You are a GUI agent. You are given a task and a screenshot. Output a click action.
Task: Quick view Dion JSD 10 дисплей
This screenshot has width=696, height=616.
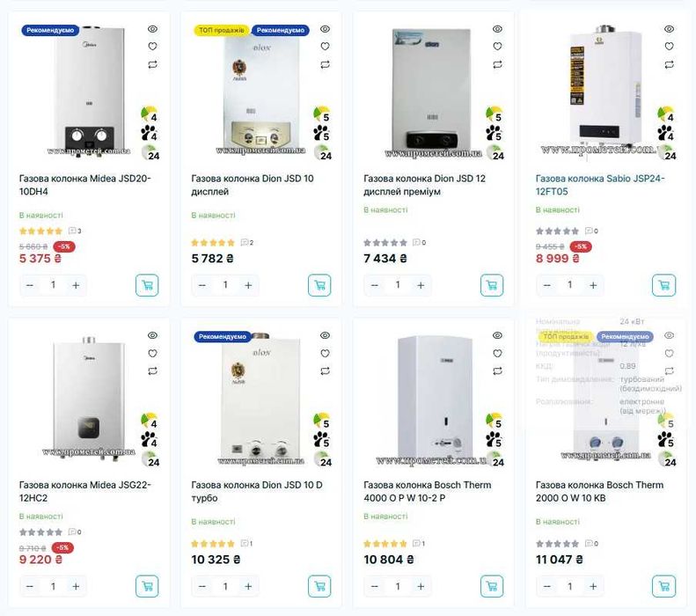[x=325, y=29]
